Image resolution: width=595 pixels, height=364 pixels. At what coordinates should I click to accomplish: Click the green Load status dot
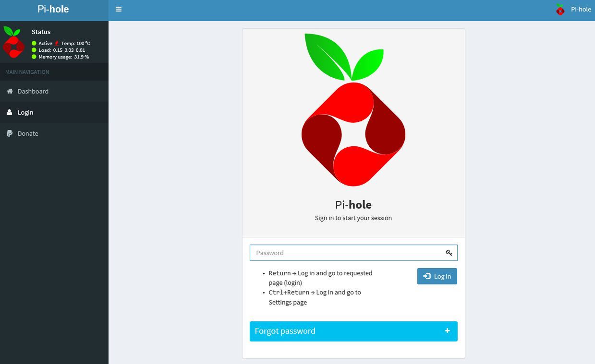tap(34, 50)
